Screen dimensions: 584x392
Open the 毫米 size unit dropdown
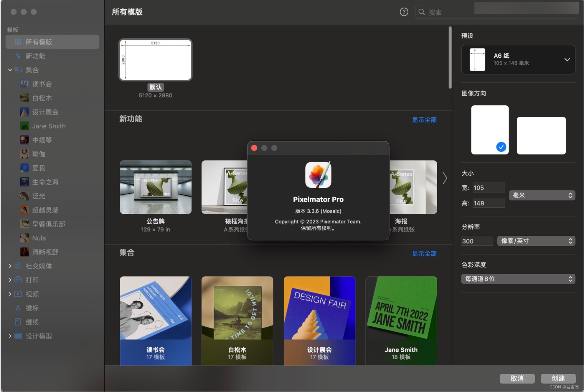[x=542, y=195]
